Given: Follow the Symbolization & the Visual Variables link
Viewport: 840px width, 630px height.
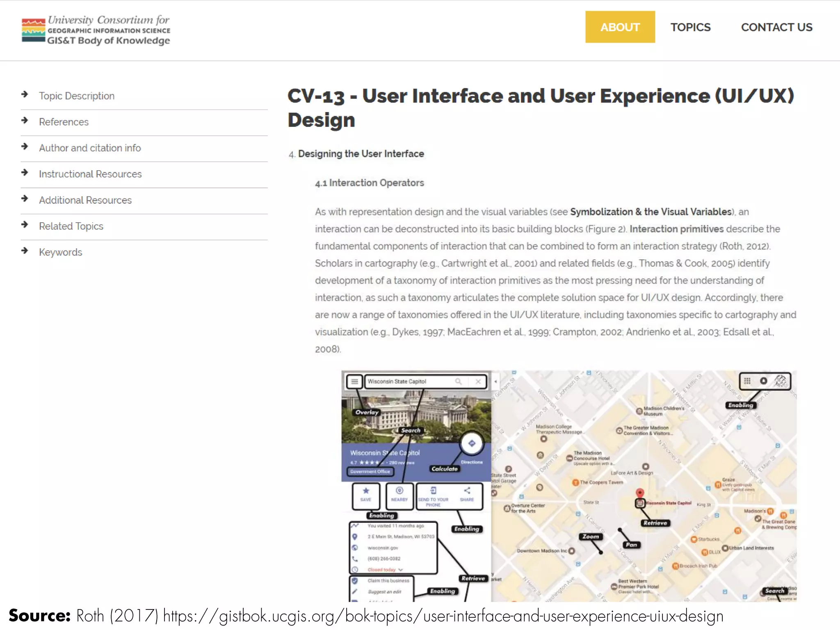Looking at the screenshot, I should point(651,212).
